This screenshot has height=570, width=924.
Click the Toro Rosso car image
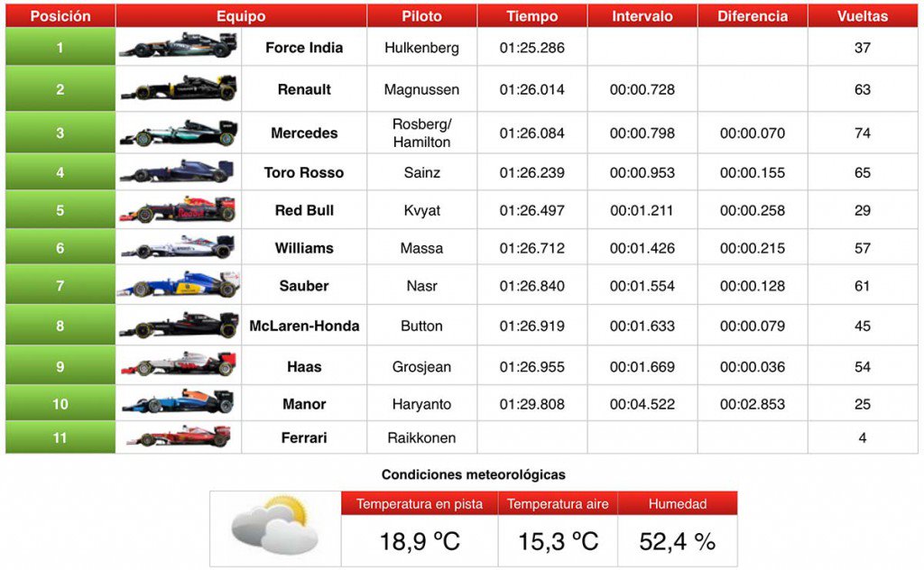(177, 171)
